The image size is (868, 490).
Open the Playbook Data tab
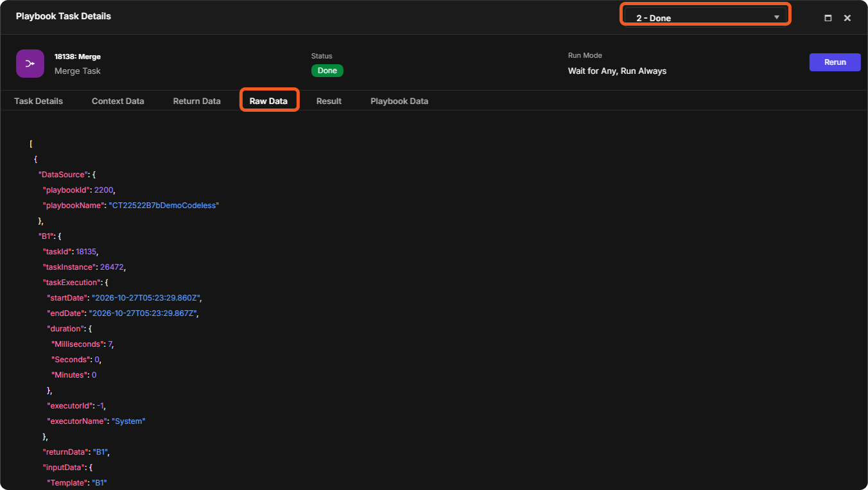pos(399,101)
